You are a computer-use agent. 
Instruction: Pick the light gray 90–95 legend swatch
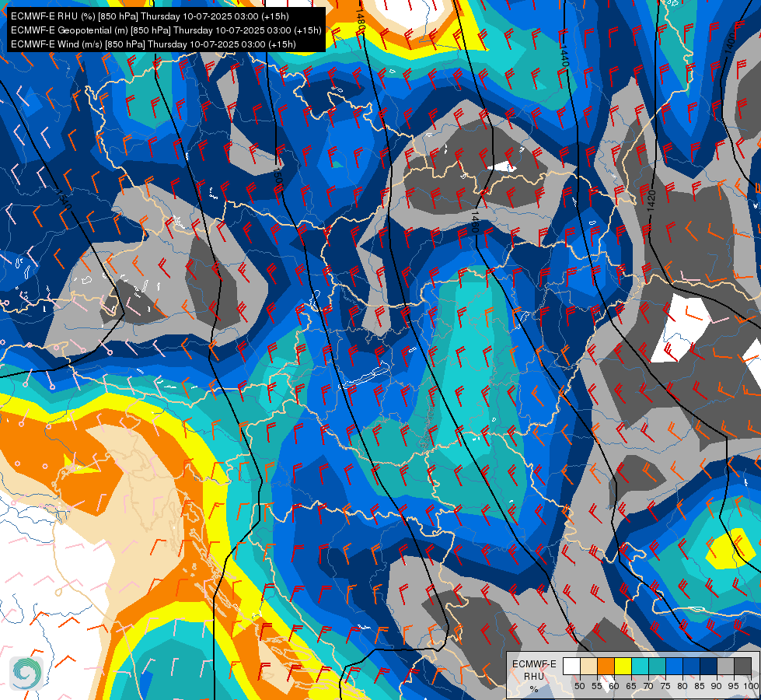[x=725, y=666]
